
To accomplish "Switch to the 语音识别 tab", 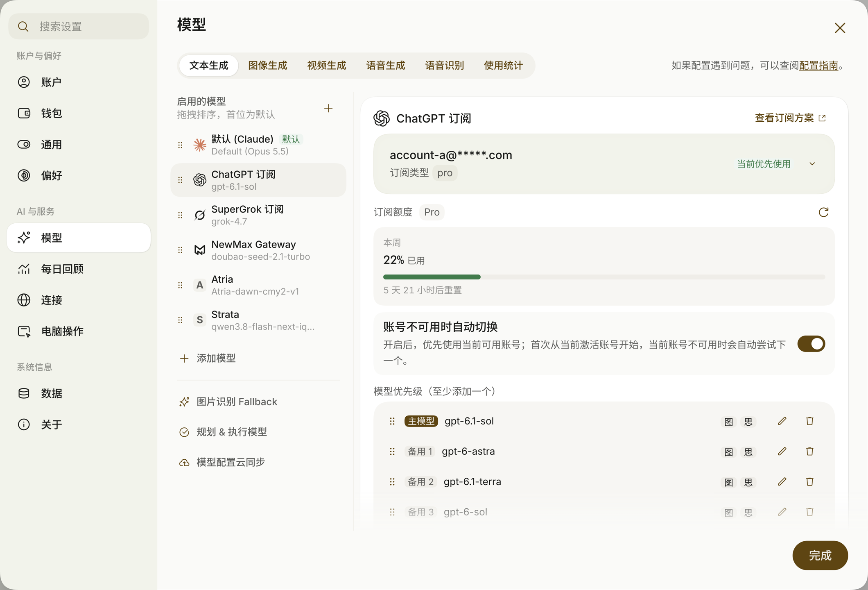I will [444, 66].
